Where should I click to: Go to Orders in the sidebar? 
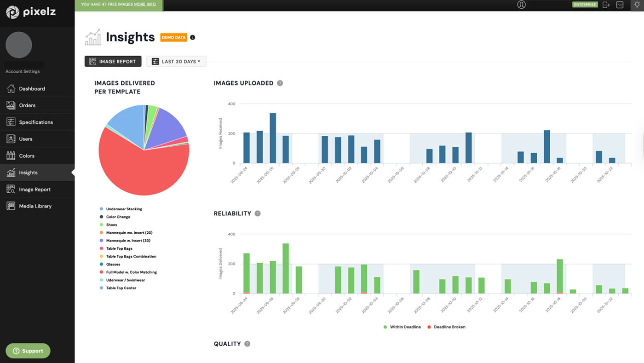[x=27, y=105]
